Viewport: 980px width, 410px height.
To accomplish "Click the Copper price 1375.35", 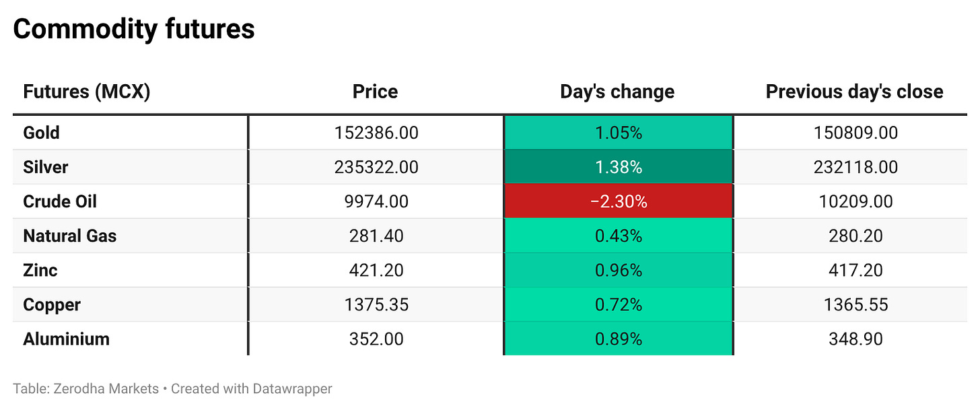I will point(376,304).
